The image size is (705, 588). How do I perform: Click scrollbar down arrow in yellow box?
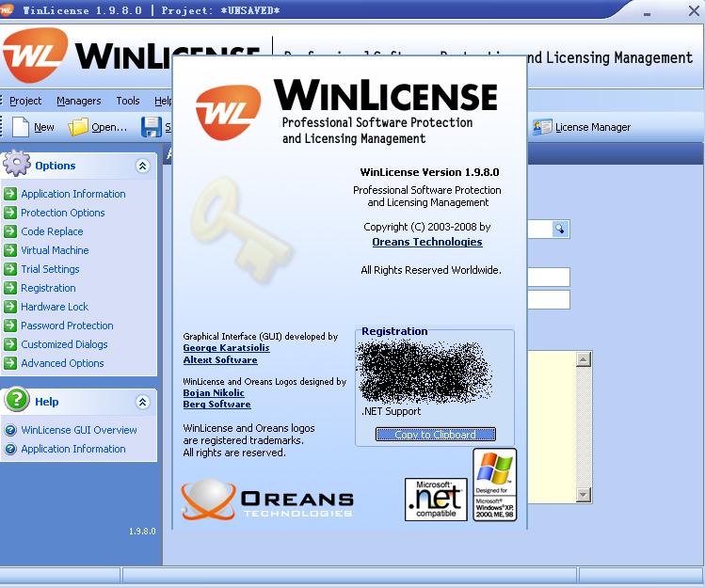click(x=584, y=495)
